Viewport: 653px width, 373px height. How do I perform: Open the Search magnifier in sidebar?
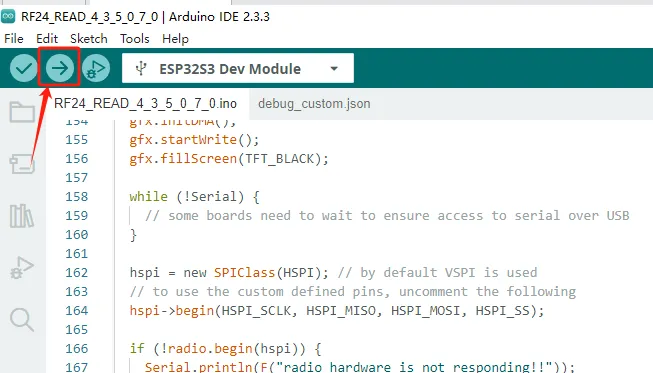(x=22, y=320)
